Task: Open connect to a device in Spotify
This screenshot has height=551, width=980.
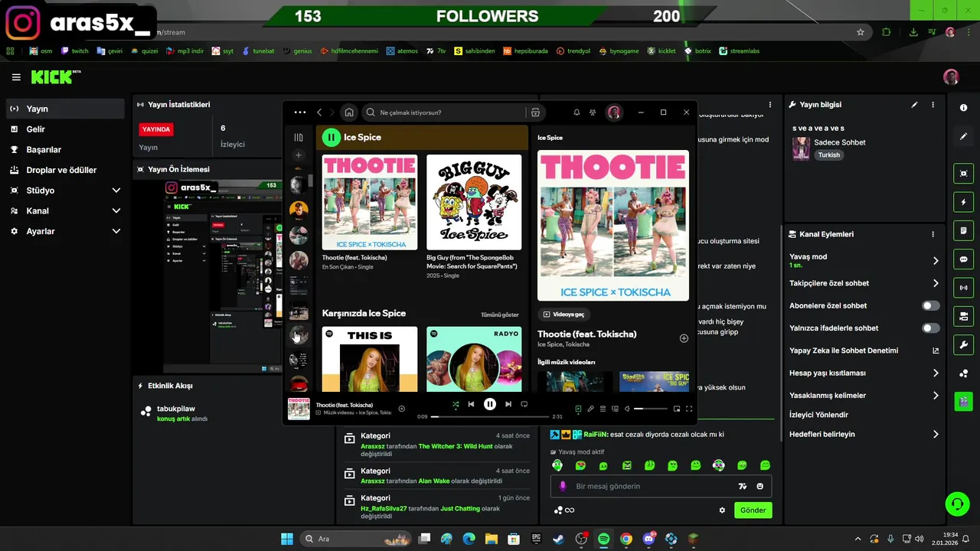Action: (615, 409)
